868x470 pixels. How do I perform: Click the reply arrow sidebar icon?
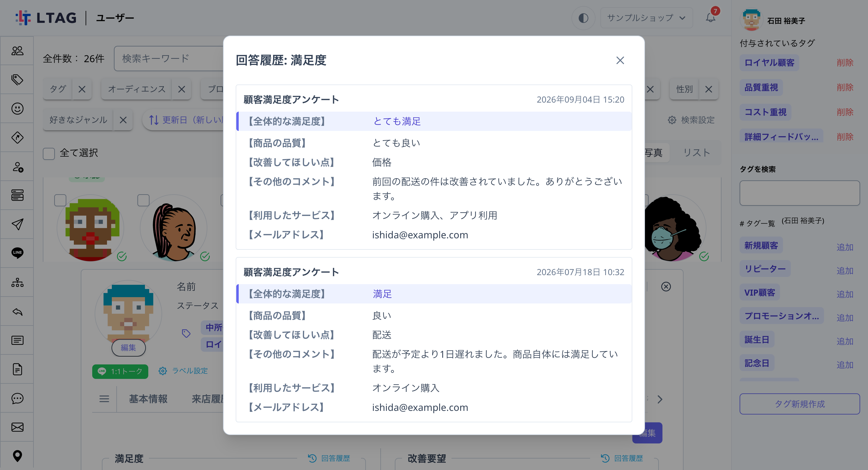tap(17, 311)
